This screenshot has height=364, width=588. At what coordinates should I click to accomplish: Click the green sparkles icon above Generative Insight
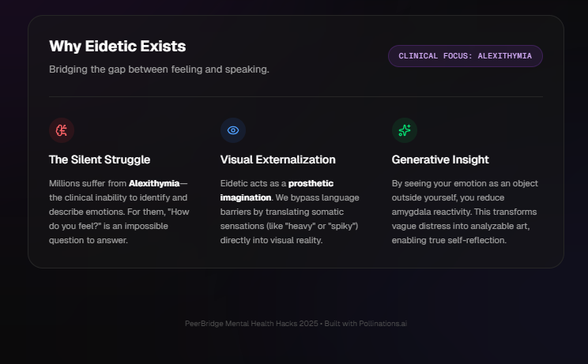pos(404,130)
